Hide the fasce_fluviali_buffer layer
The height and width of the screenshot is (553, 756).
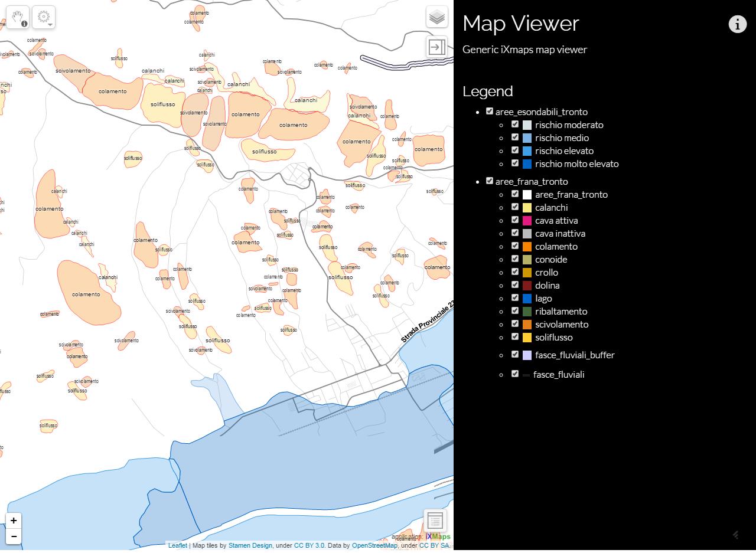515,354
